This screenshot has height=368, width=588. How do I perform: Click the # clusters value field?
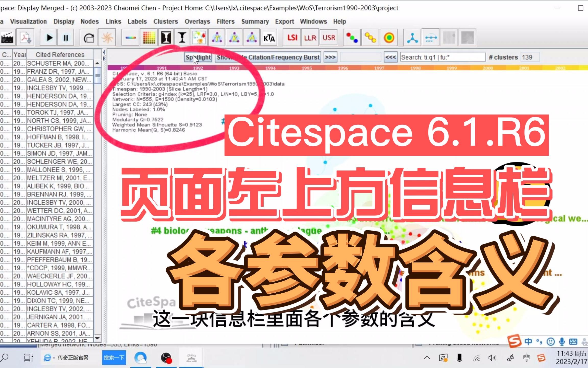click(530, 57)
